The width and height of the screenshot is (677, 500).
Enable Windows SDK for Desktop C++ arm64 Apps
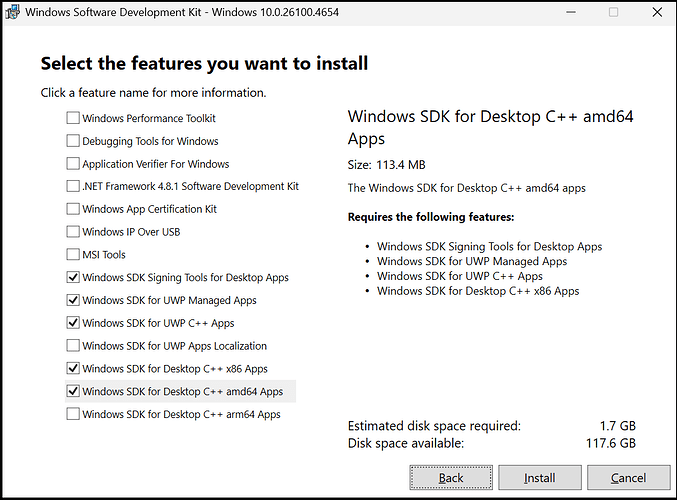(73, 414)
